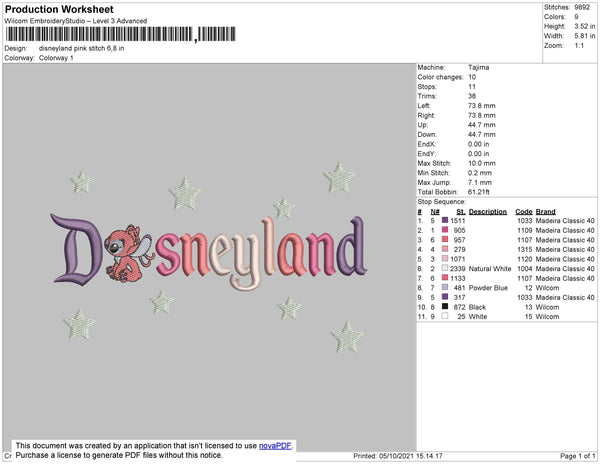Click the Production Worksheet title
Image resolution: width=600 pixels, height=464 pixels.
[x=59, y=9]
